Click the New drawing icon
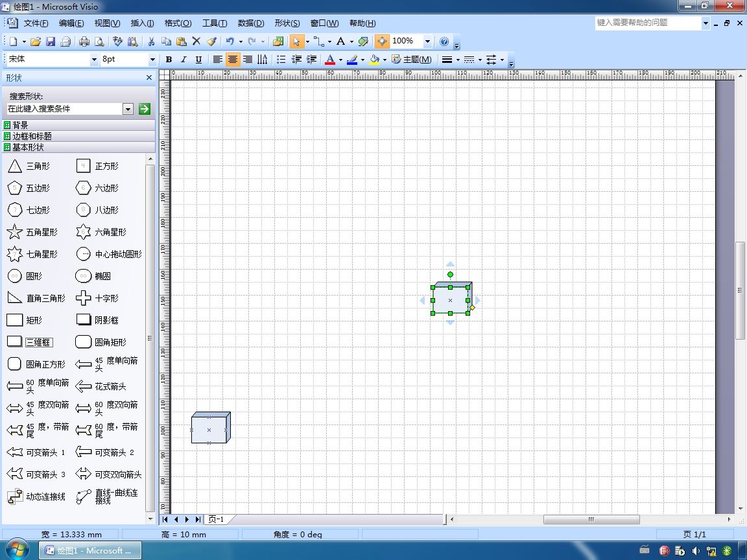747x560 pixels. point(14,41)
